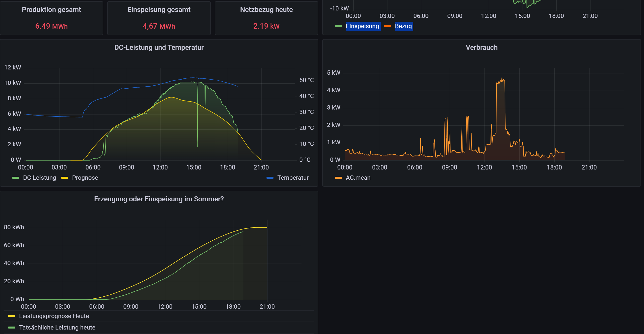Click the yellow Prognose legend color swatch

[64, 178]
